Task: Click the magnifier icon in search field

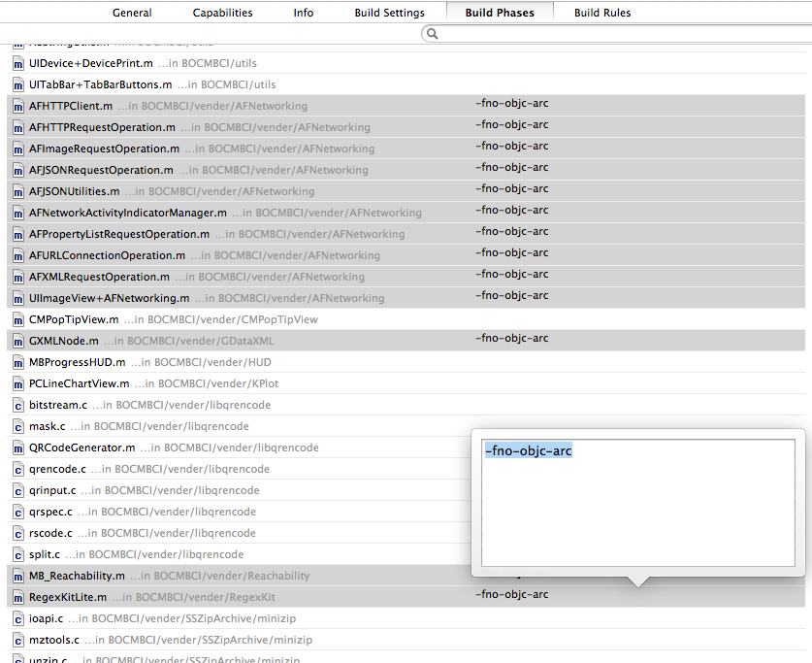Action: pos(433,34)
